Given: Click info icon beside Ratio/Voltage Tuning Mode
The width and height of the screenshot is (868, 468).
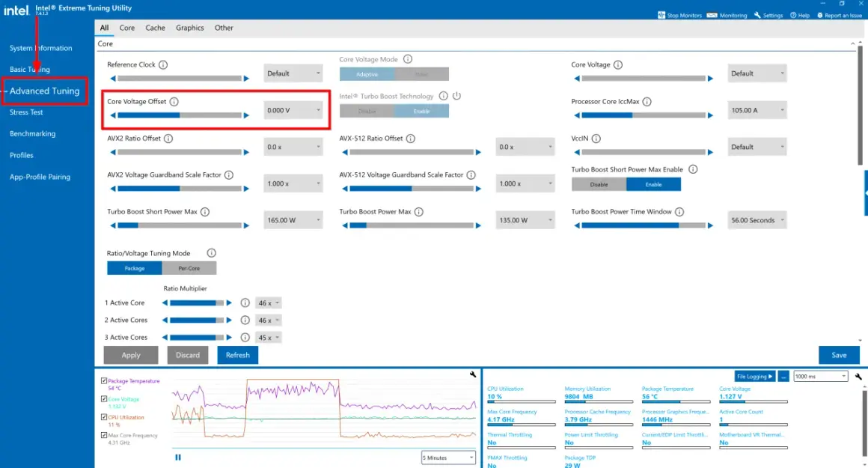Looking at the screenshot, I should pyautogui.click(x=211, y=253).
